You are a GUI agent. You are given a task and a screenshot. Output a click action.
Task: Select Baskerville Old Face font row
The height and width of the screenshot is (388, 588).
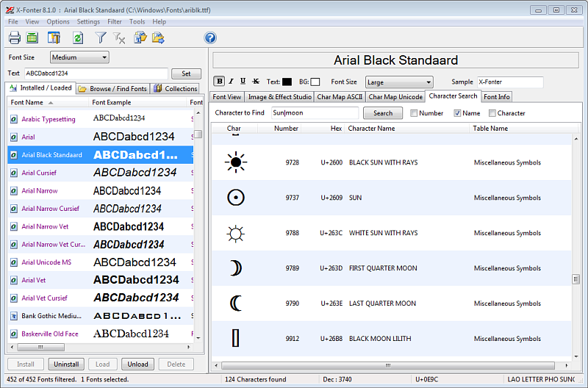[101, 334]
